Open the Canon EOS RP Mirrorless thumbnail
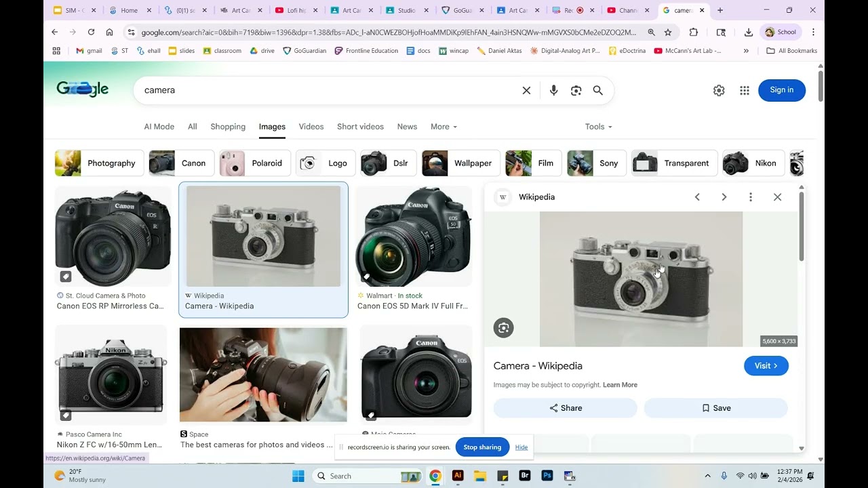868x488 pixels. coord(113,236)
